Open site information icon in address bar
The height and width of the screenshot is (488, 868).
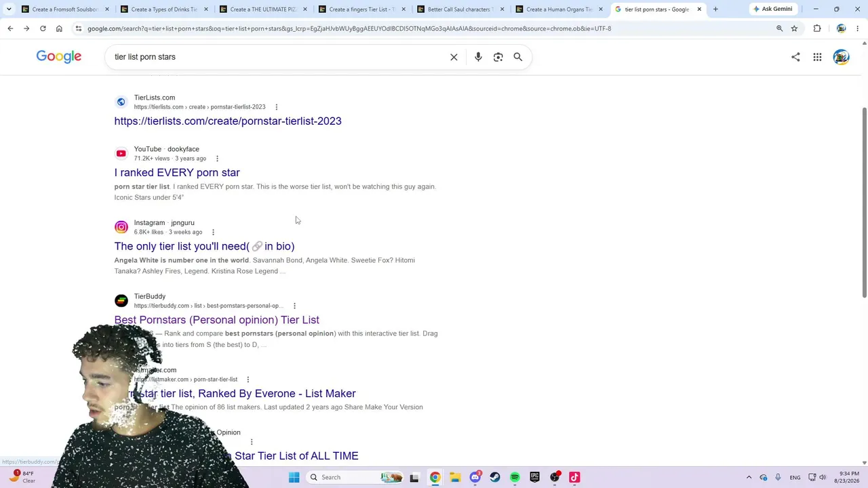coord(79,28)
